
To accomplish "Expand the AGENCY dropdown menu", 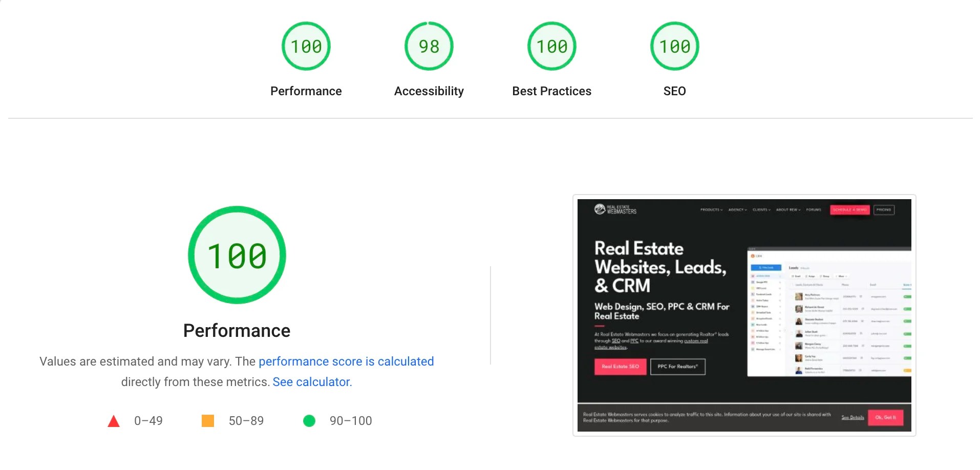I will 737,209.
